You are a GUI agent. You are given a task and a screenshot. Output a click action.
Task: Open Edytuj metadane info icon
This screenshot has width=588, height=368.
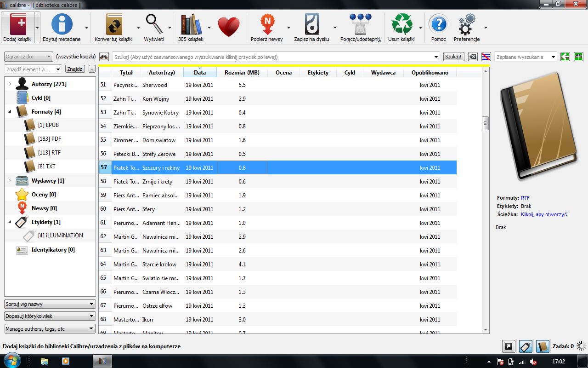(x=62, y=24)
